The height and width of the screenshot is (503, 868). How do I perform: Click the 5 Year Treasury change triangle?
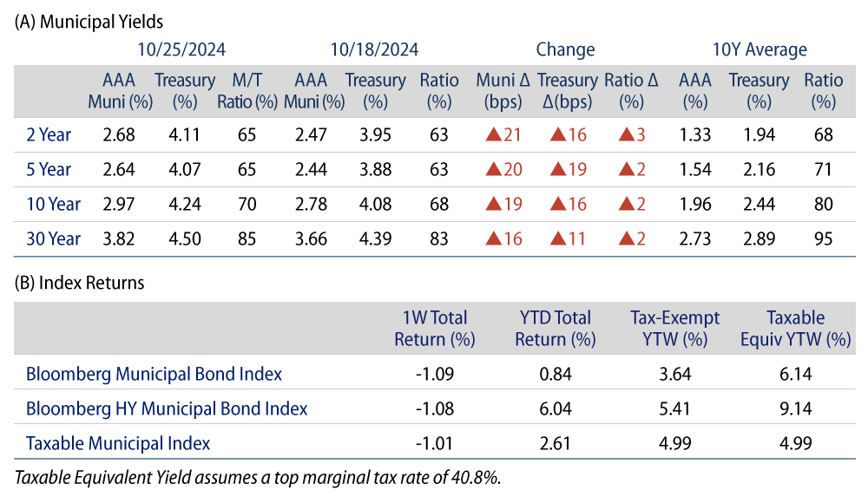click(x=558, y=170)
